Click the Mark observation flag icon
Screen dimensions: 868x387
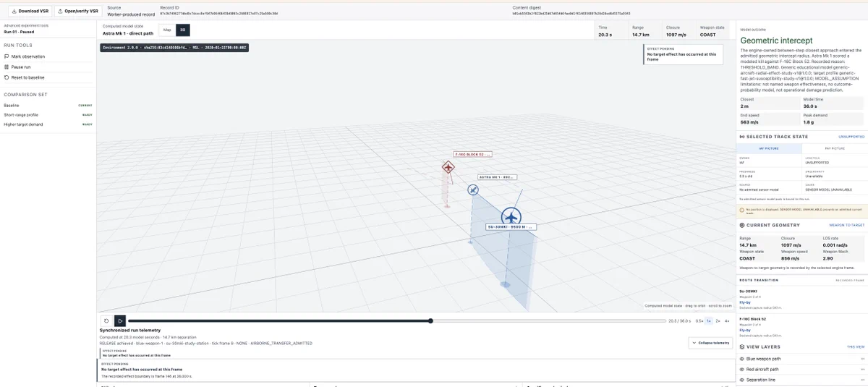coord(7,56)
